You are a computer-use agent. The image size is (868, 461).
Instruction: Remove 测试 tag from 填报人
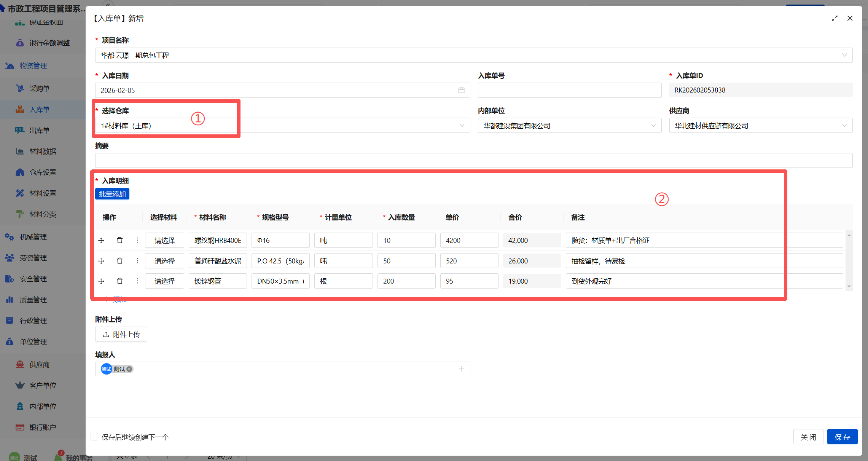click(x=129, y=369)
